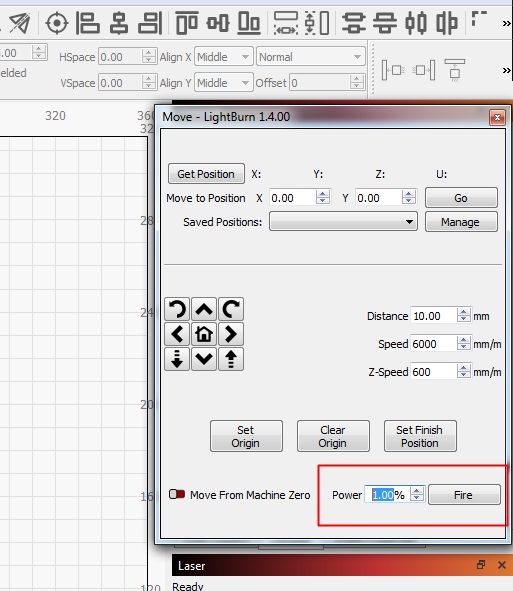Screen dimensions: 513x591
Task: Click the Power stepper arrows
Action: tap(417, 494)
